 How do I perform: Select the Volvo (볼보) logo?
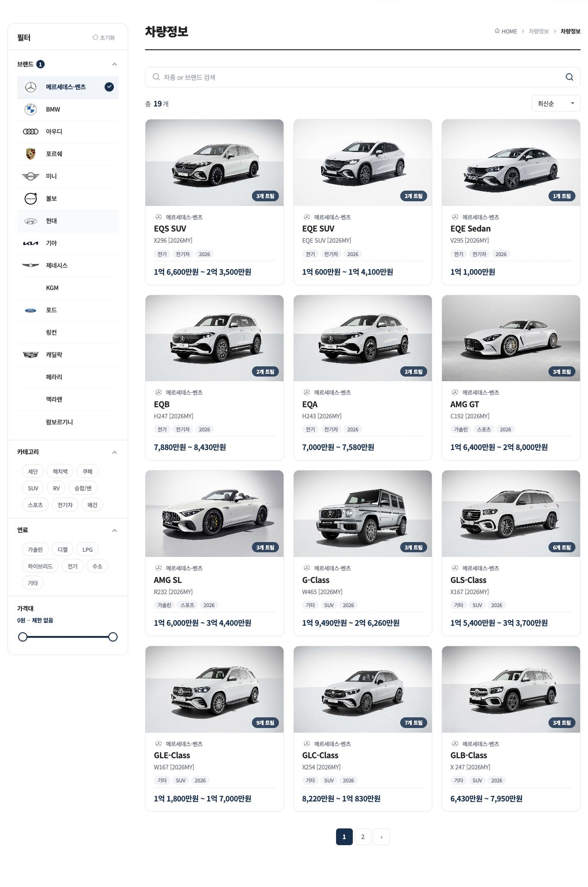click(x=31, y=199)
